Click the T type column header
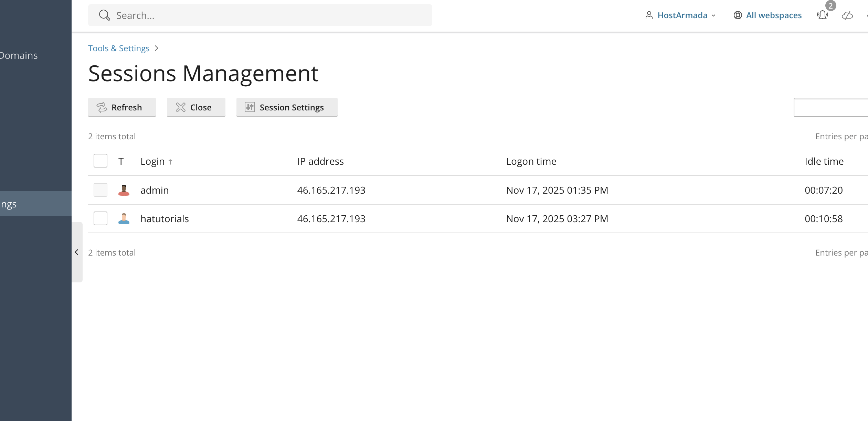Image resolution: width=868 pixels, height=421 pixels. pyautogui.click(x=121, y=161)
